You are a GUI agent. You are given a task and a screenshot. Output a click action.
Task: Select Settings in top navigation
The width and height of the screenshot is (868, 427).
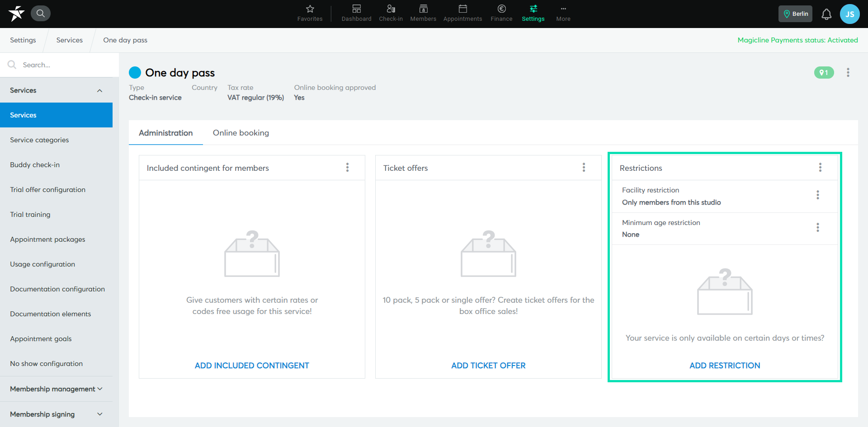tap(533, 14)
